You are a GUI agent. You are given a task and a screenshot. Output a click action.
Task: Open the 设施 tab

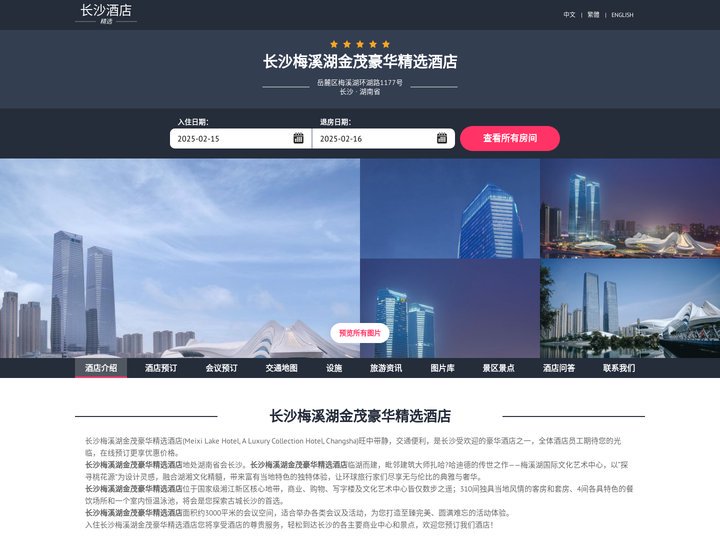pyautogui.click(x=334, y=368)
